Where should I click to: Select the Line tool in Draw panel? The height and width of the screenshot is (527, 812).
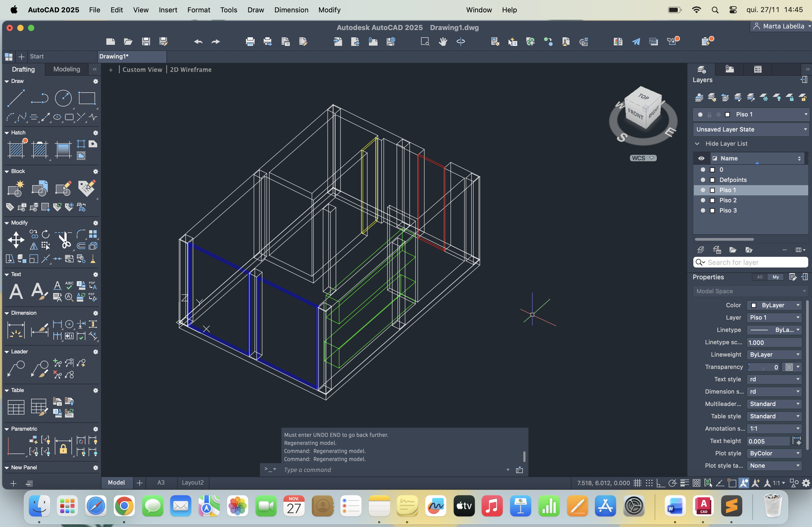click(x=16, y=98)
